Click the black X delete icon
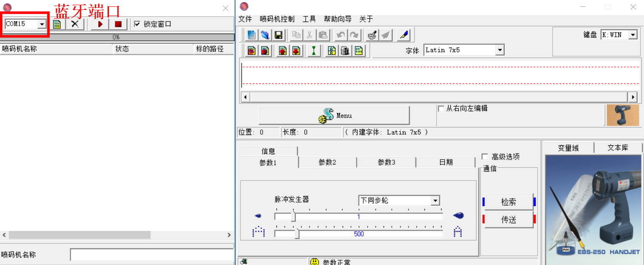 tap(75, 24)
